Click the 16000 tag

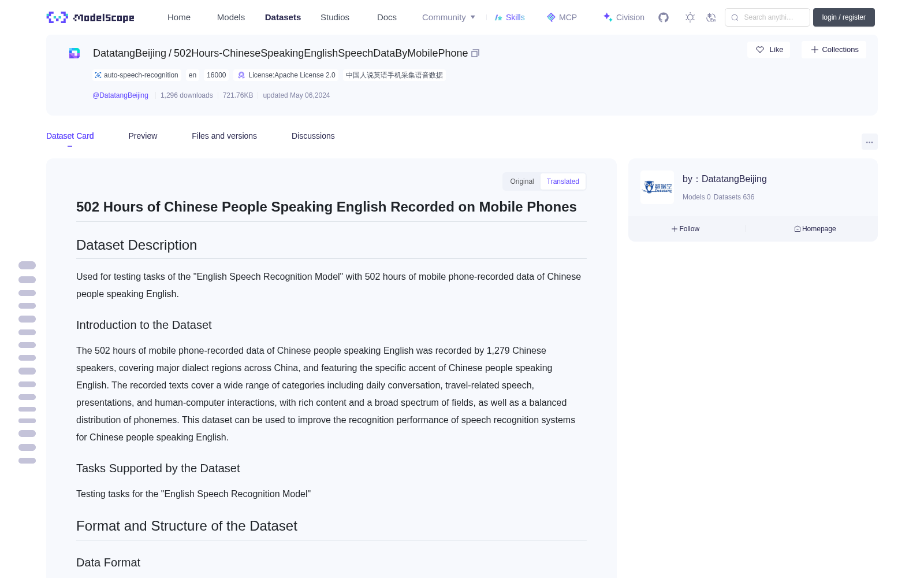(217, 75)
